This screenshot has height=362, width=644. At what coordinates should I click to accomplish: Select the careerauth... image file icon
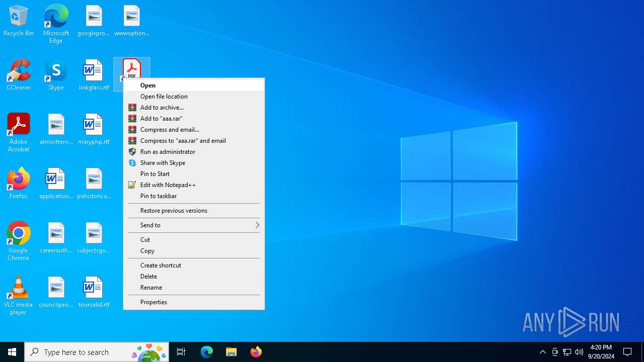tap(56, 238)
